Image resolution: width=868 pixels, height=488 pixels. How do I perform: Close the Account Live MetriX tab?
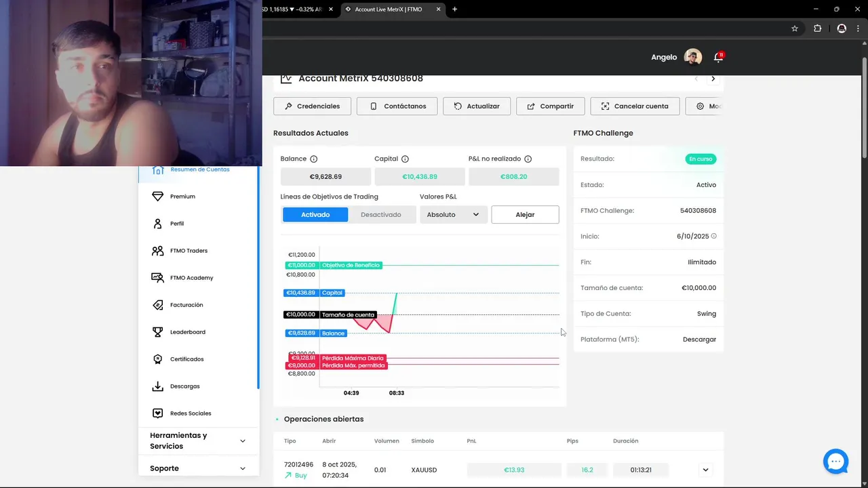439,9
